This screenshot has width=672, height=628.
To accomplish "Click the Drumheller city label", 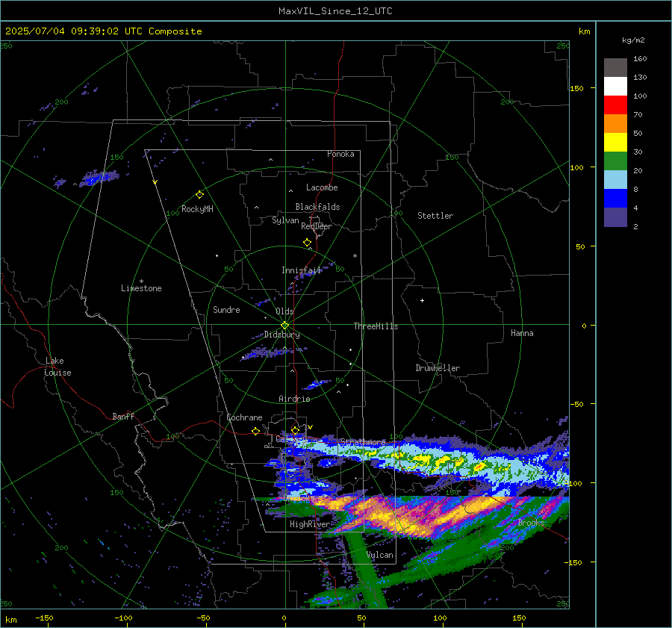I will [x=438, y=368].
